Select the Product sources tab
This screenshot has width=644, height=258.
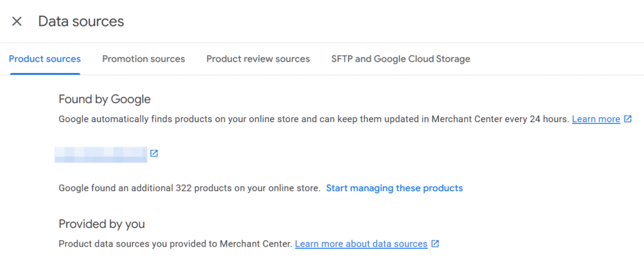point(45,59)
